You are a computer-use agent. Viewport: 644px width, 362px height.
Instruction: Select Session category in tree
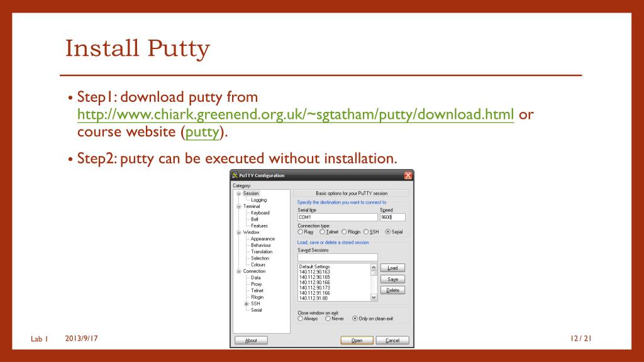click(x=250, y=194)
